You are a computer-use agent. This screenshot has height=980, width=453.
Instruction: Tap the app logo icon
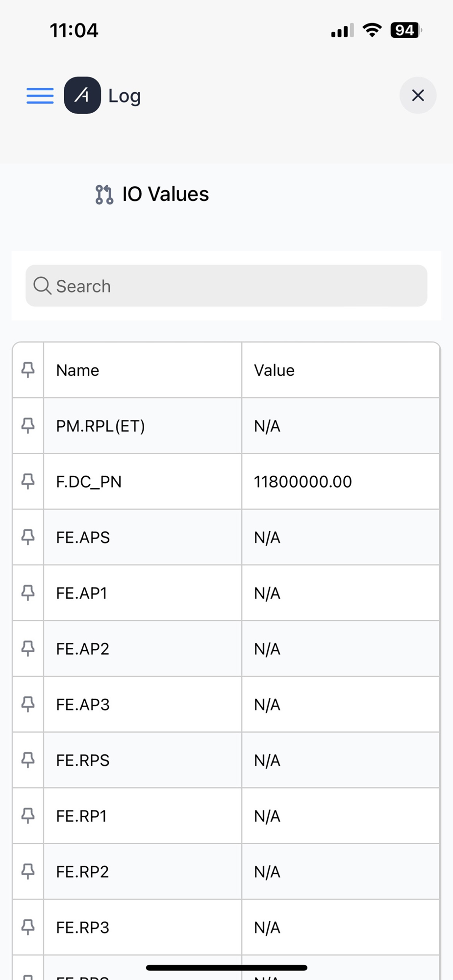82,96
